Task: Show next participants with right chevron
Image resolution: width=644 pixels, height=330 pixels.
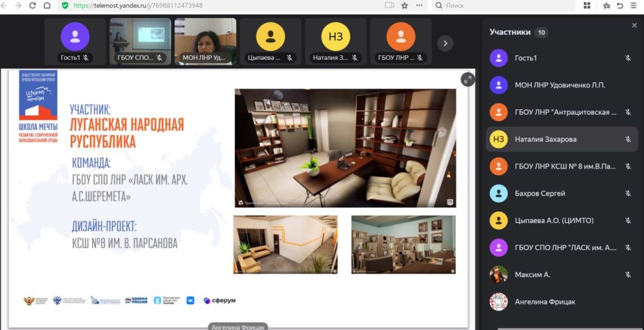Action: pyautogui.click(x=445, y=43)
